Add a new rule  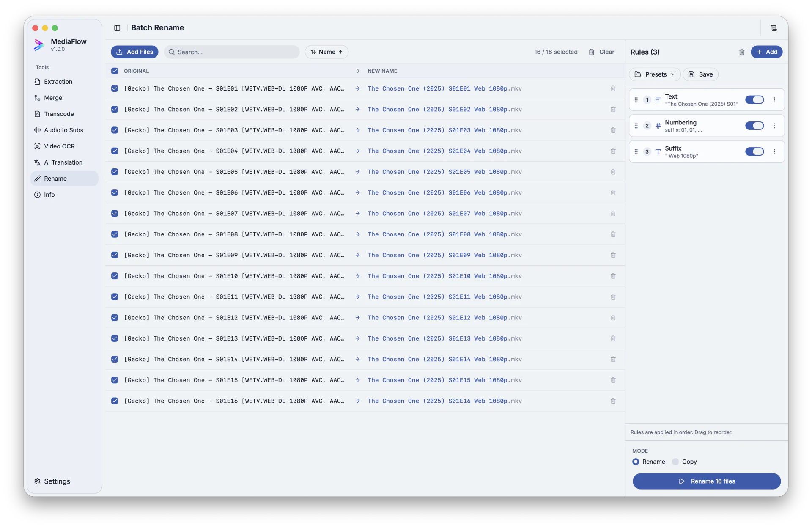(x=767, y=52)
